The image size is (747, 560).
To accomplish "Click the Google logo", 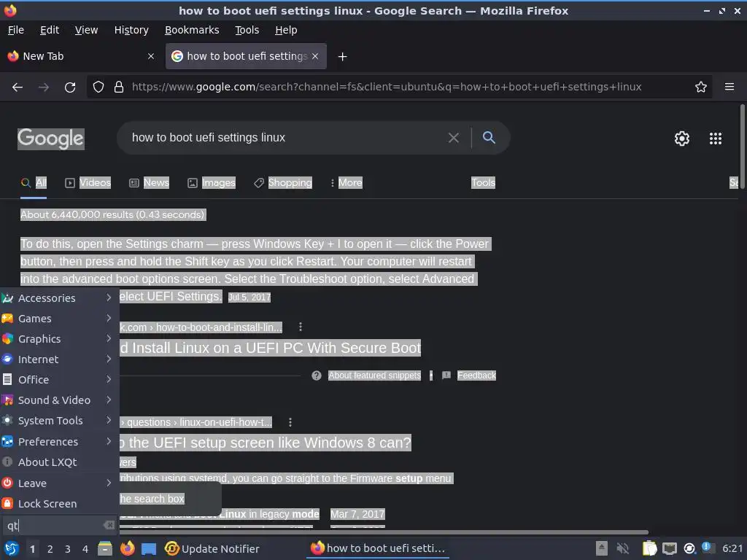I will pos(51,139).
